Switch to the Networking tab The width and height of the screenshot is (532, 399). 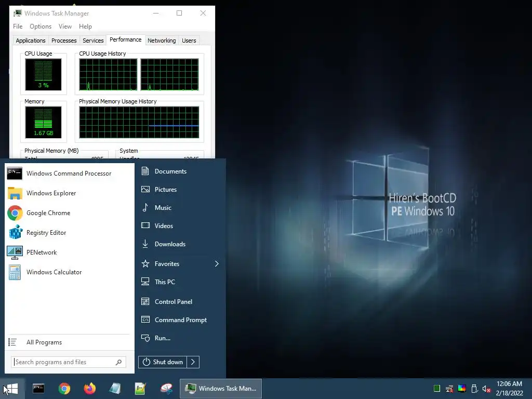162,41
